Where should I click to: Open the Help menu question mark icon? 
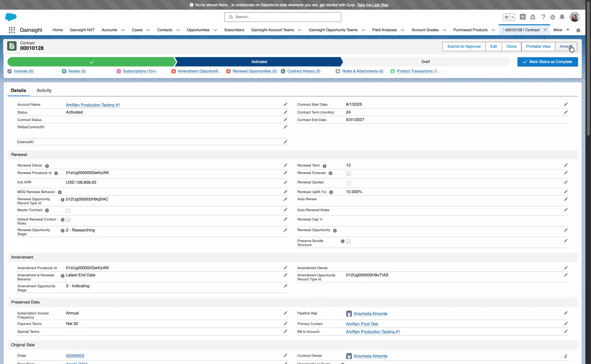543,17
